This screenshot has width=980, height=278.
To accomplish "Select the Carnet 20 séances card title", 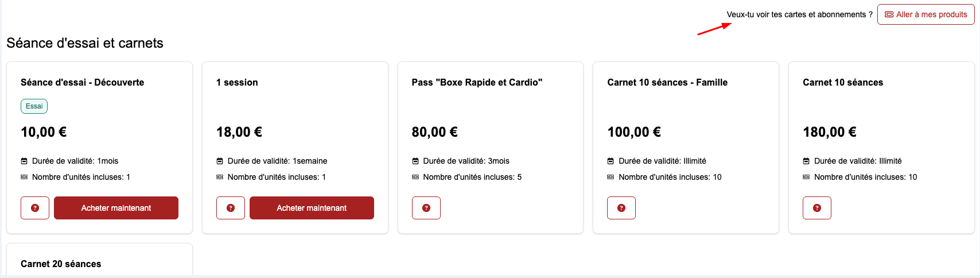I will [61, 264].
